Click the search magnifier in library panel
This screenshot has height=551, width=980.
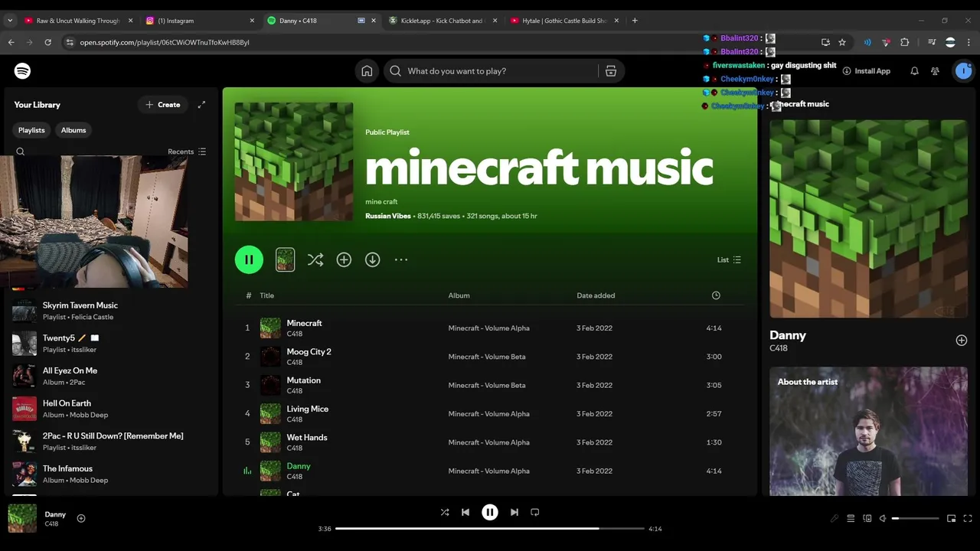[21, 152]
